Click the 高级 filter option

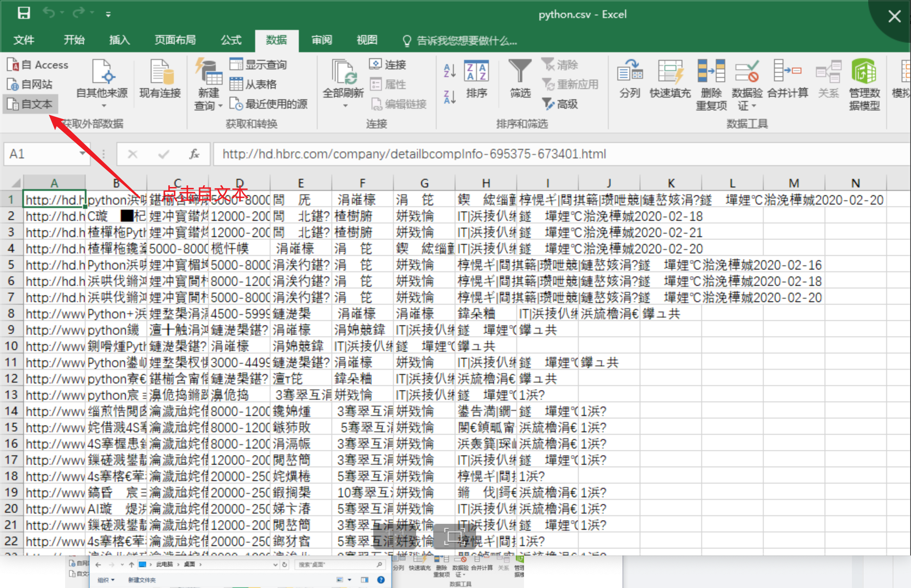click(560, 104)
